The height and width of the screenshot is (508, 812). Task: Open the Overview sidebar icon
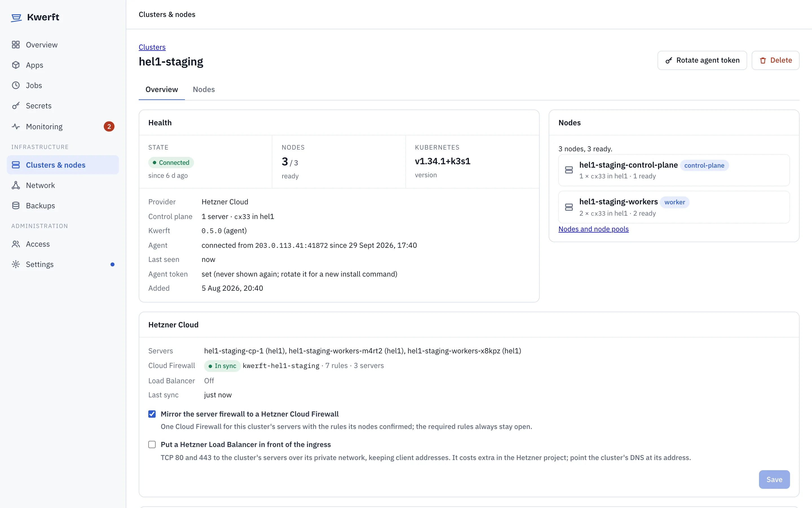(16, 45)
